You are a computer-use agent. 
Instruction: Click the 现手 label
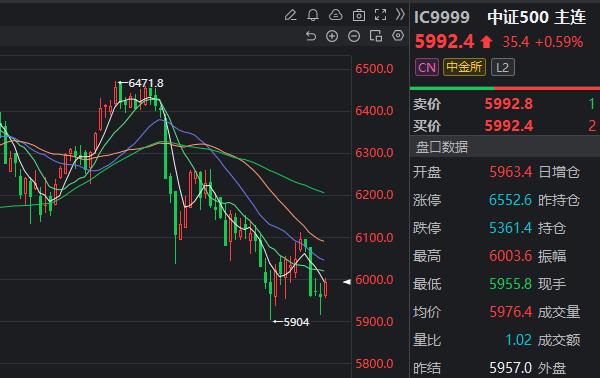552,284
